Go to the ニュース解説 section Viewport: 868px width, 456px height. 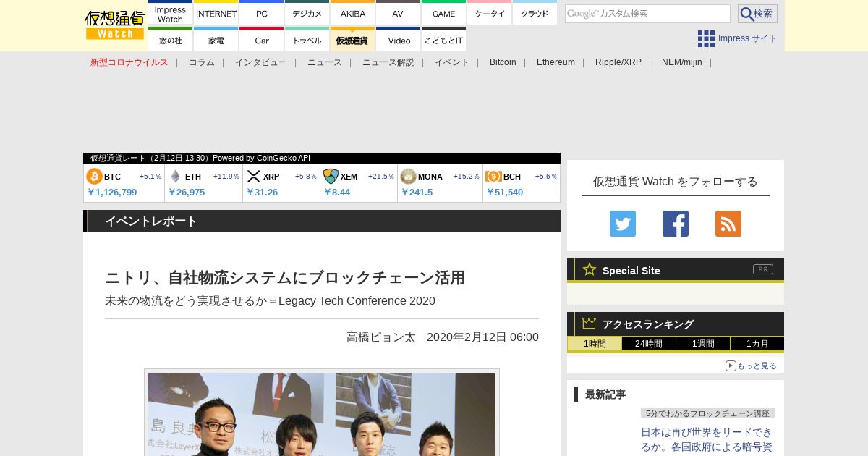tap(388, 62)
